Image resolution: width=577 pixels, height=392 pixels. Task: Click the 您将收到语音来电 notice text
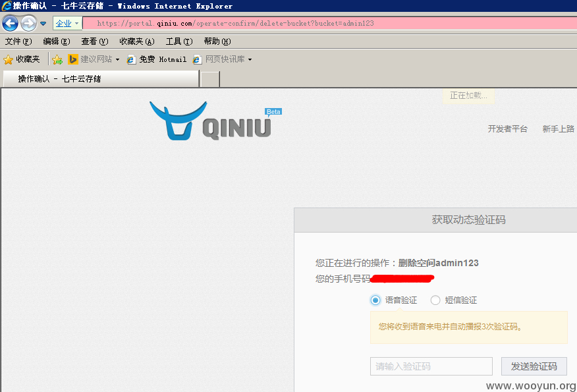(450, 327)
